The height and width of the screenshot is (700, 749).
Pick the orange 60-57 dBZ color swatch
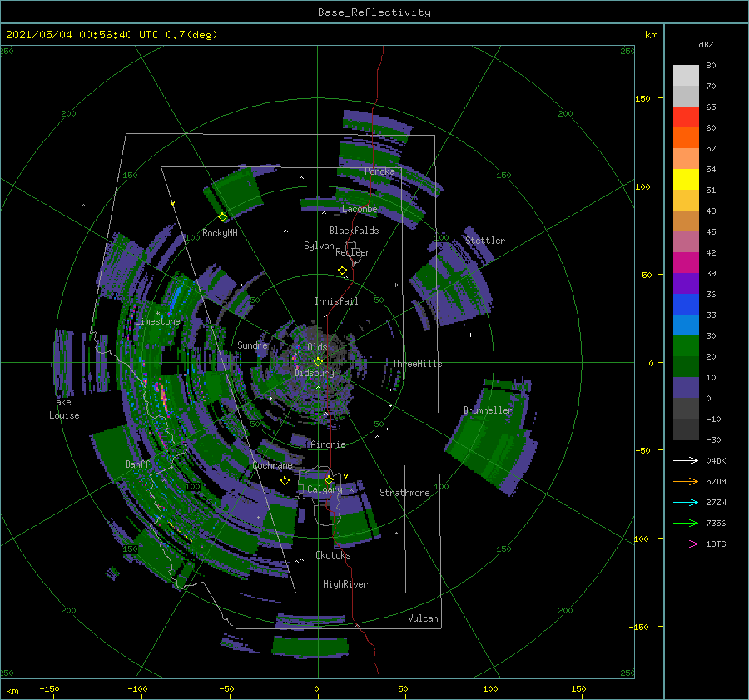(x=686, y=138)
